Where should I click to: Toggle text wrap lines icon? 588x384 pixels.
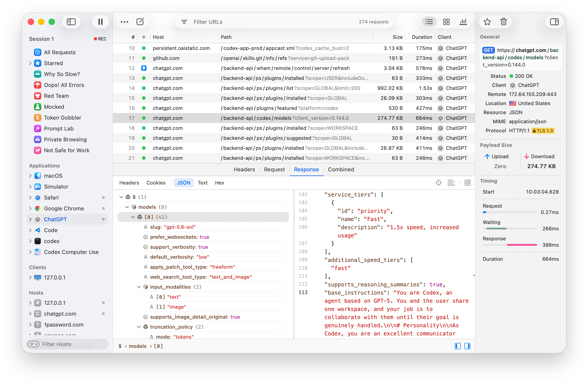tap(451, 183)
